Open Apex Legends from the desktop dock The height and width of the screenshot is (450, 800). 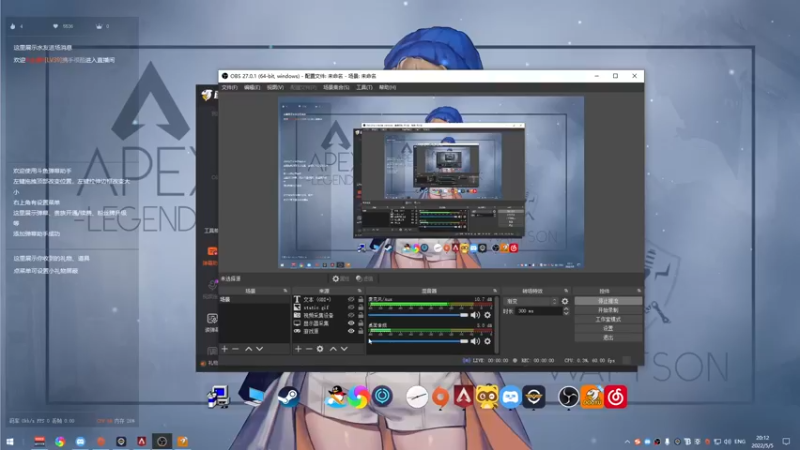[x=463, y=396]
